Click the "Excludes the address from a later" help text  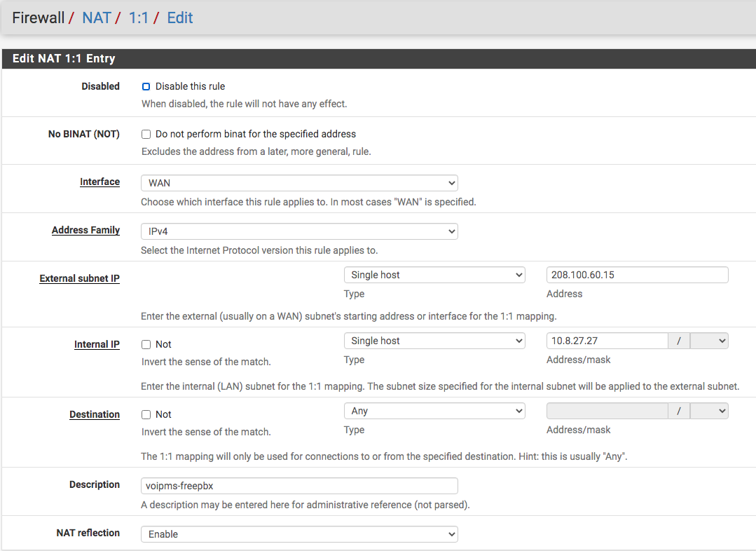click(256, 151)
